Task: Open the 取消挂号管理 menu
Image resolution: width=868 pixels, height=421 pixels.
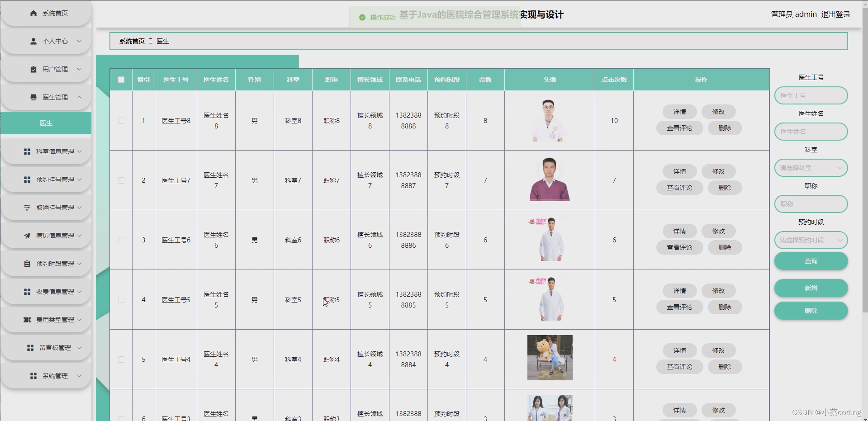Action: [x=46, y=208]
